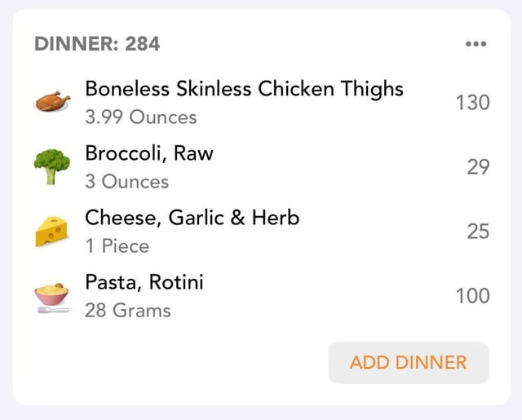Click the ADD DINNER button

click(x=409, y=362)
